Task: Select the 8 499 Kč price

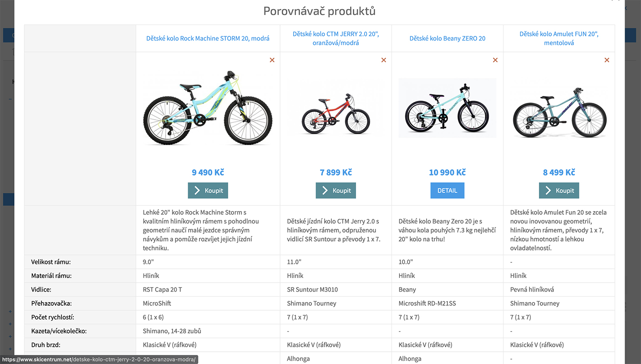Action: pyautogui.click(x=559, y=172)
